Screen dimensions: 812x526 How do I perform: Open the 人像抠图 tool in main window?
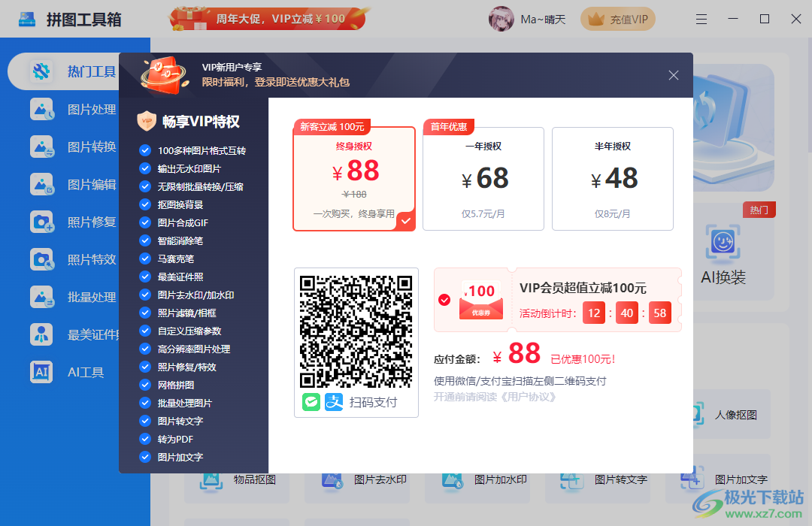(732, 415)
